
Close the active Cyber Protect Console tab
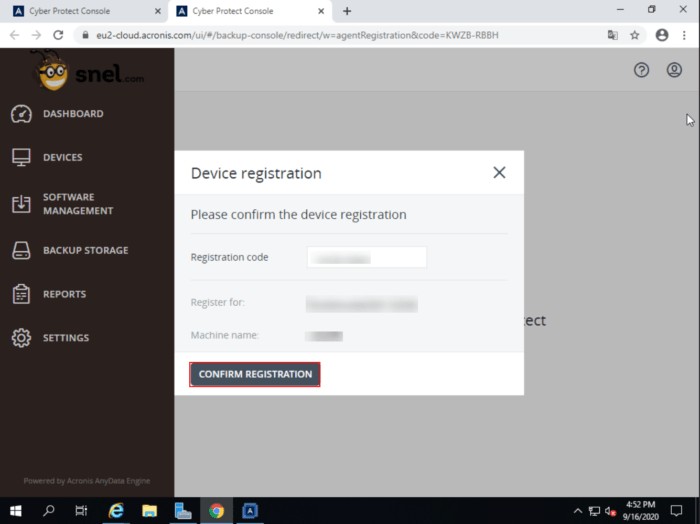coord(321,11)
